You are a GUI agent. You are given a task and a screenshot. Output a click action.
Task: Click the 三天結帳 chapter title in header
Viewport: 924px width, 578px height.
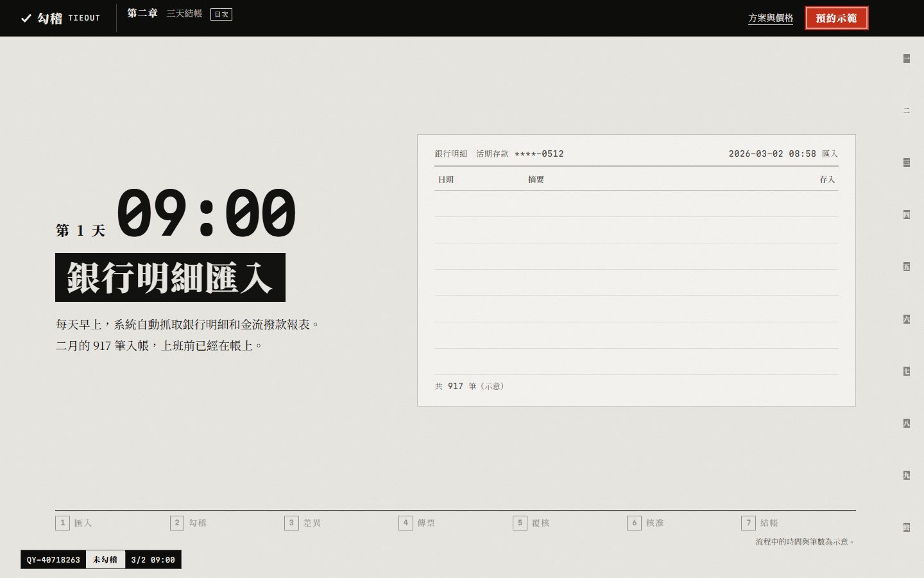pyautogui.click(x=184, y=13)
